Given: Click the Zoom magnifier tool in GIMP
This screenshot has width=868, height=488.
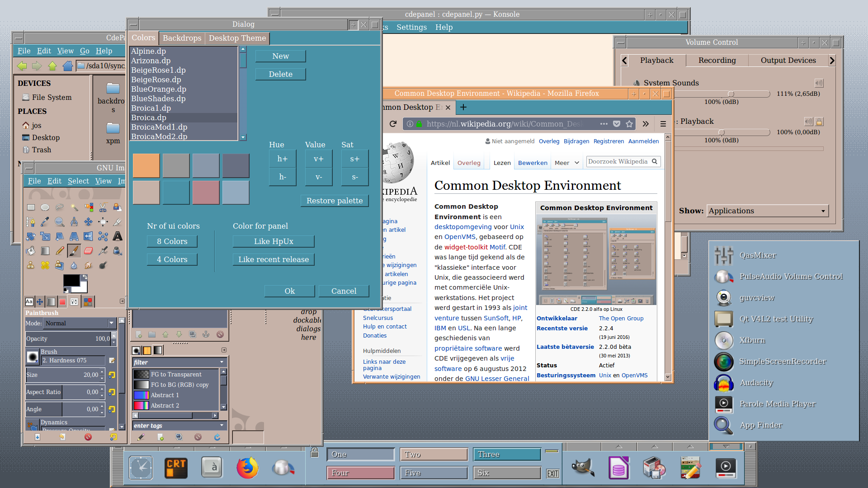Looking at the screenshot, I should 60,222.
